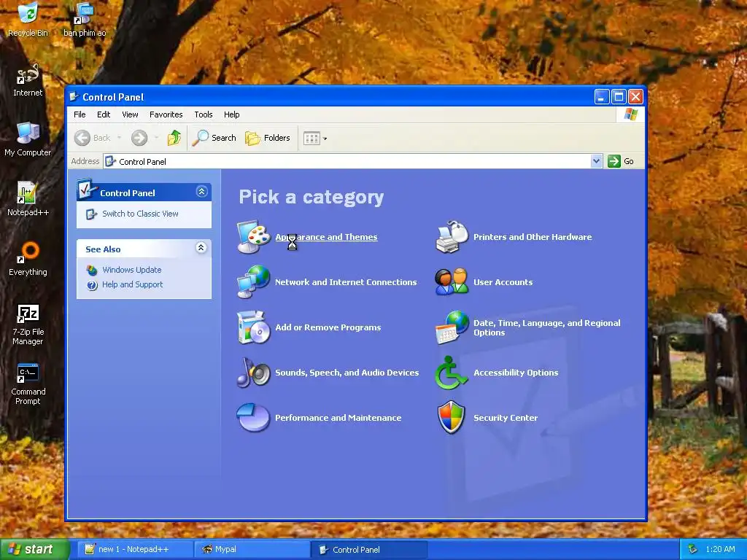Click the Forward arrow button
Image resolution: width=747 pixels, height=560 pixels.
coord(139,138)
